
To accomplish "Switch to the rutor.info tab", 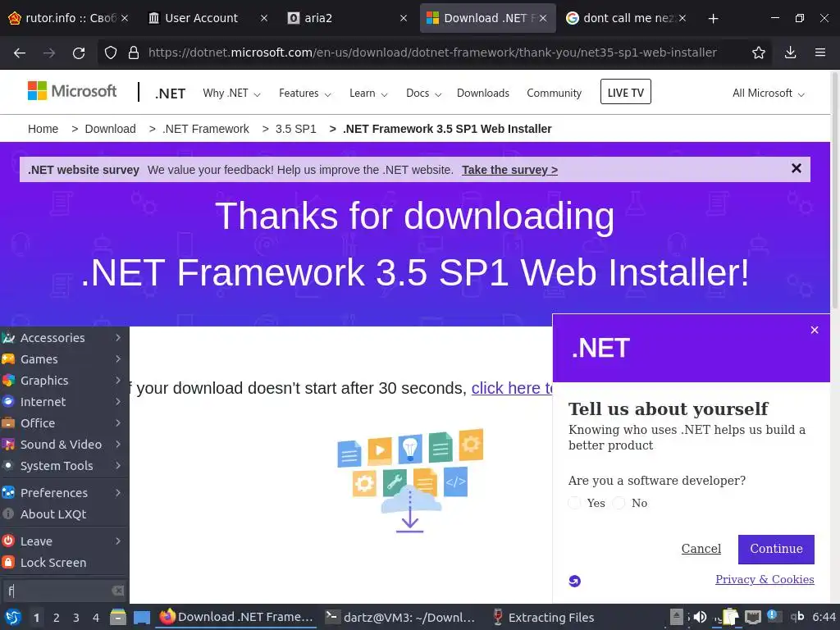I will [x=69, y=18].
